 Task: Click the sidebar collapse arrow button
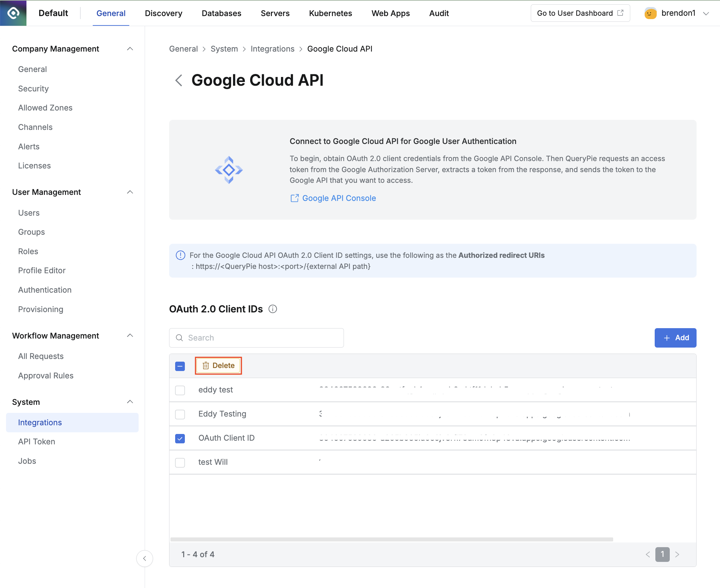(145, 559)
